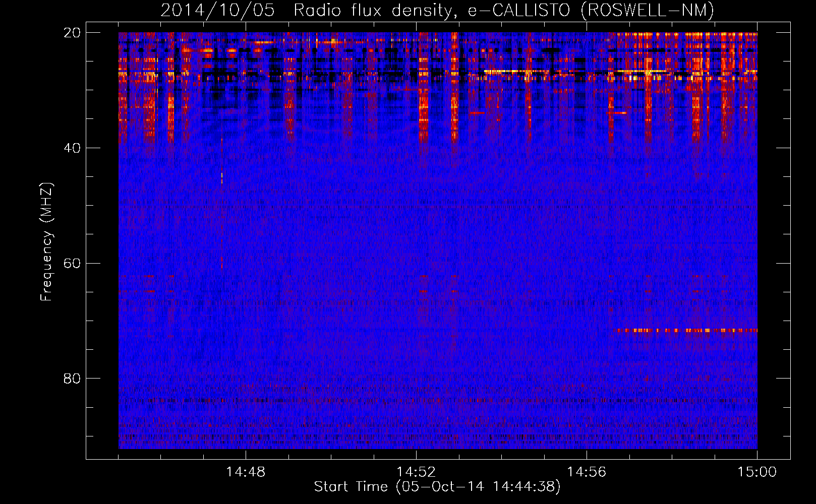Click the 14:48 time tick label
The height and width of the screenshot is (504, 816).
pyautogui.click(x=246, y=472)
